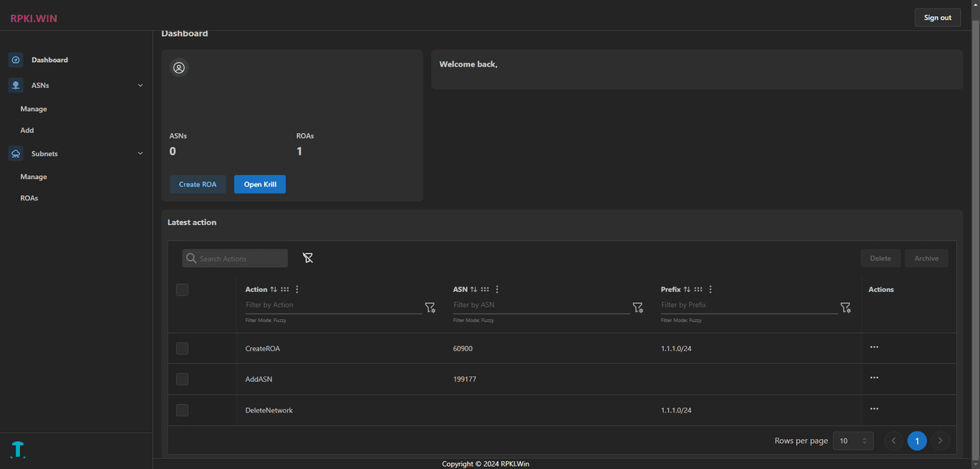980x469 pixels.
Task: Click the Action column filter mode icon
Action: tap(430, 308)
